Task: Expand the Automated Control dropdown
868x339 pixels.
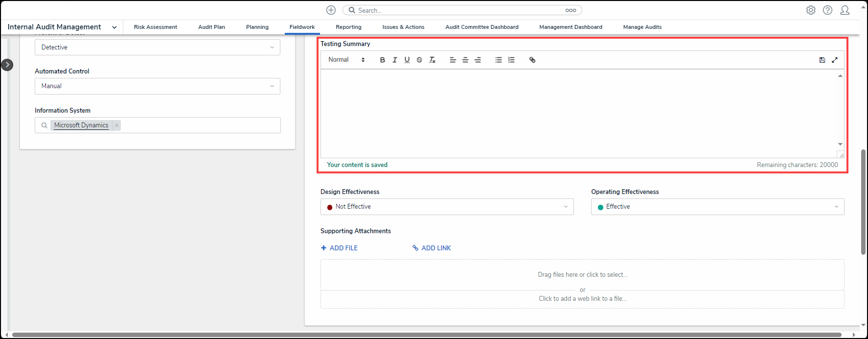Action: pyautogui.click(x=157, y=86)
